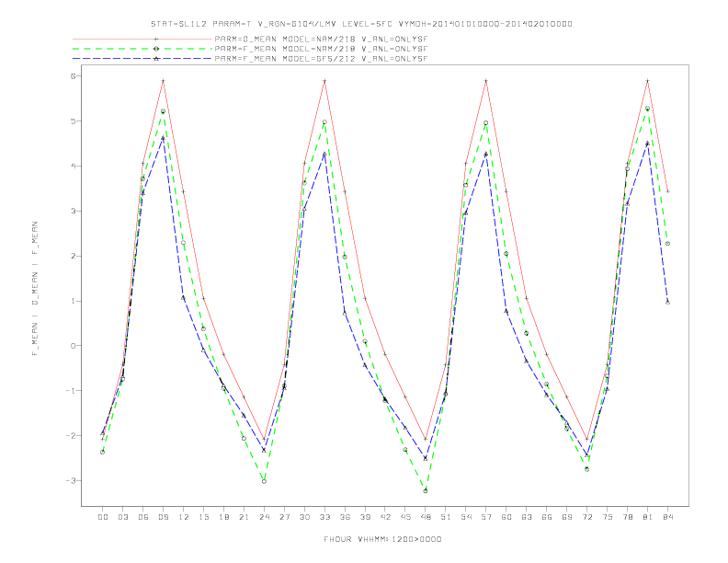The width and height of the screenshot is (728, 563).
Task: Click y-axis tick label '6'
Action: pyautogui.click(x=74, y=75)
